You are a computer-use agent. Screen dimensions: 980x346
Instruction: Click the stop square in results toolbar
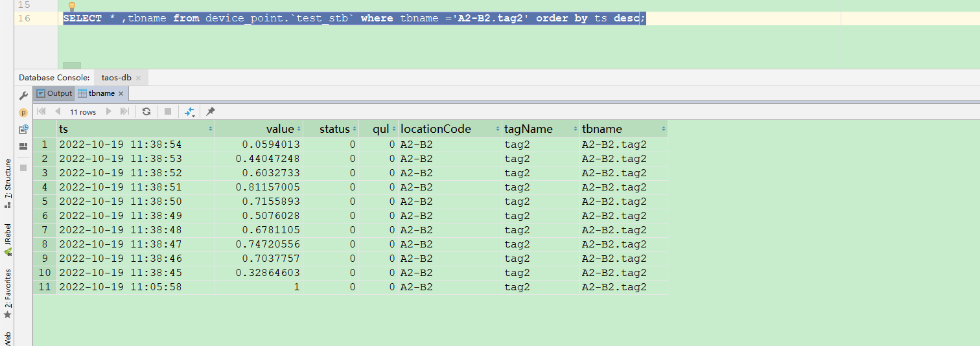(x=167, y=111)
